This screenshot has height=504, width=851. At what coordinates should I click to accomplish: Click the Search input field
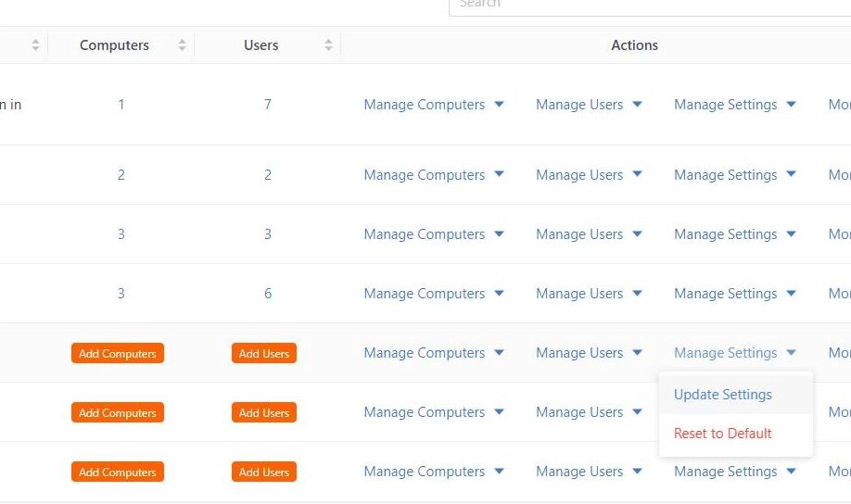click(x=650, y=6)
